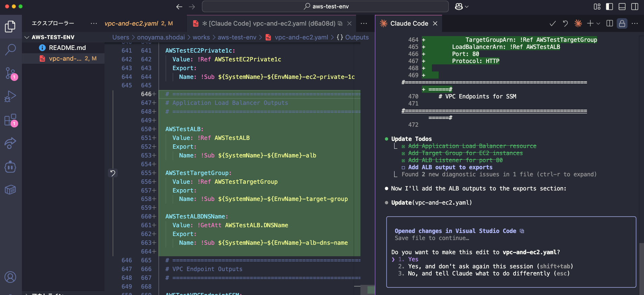Click the AWSTestALBDNSName output key line

(197, 216)
